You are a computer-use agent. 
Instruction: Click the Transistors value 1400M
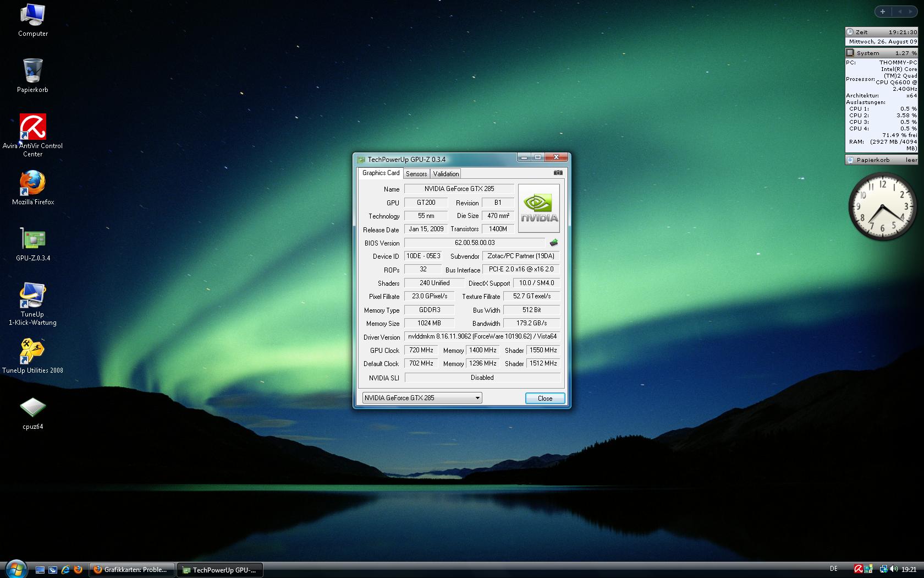(498, 229)
